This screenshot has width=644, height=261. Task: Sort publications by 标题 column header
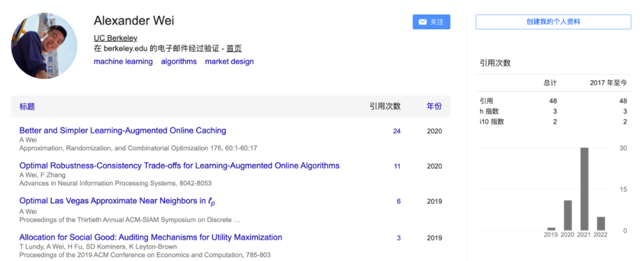[x=27, y=107]
